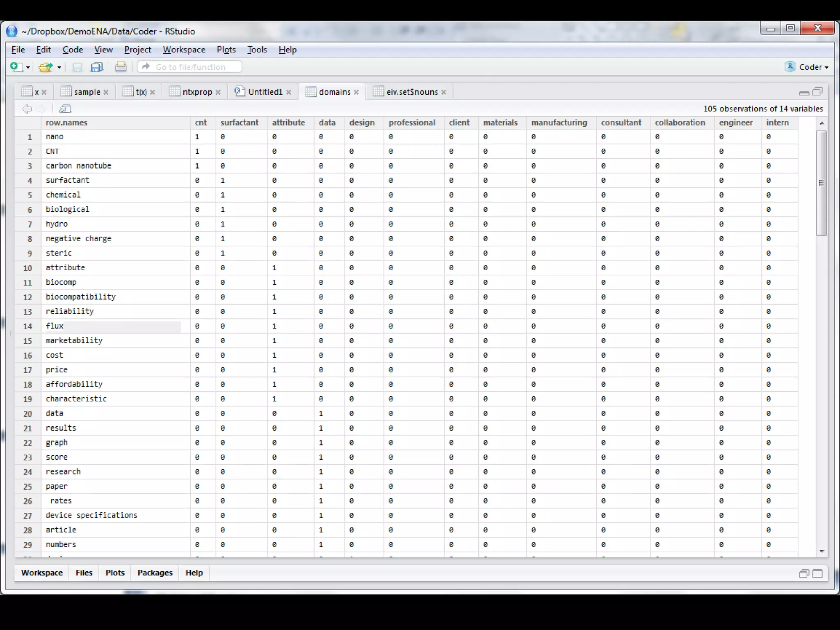Click the data viewer vertical scrollbar thumb
Viewport: 840px width, 630px height.
(x=821, y=183)
